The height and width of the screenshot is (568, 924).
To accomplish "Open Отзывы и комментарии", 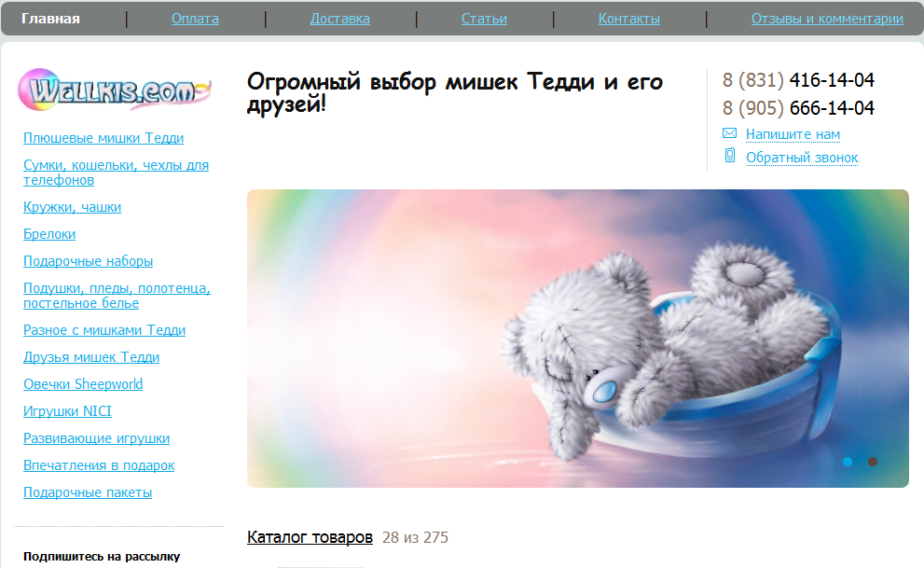I will pyautogui.click(x=827, y=19).
